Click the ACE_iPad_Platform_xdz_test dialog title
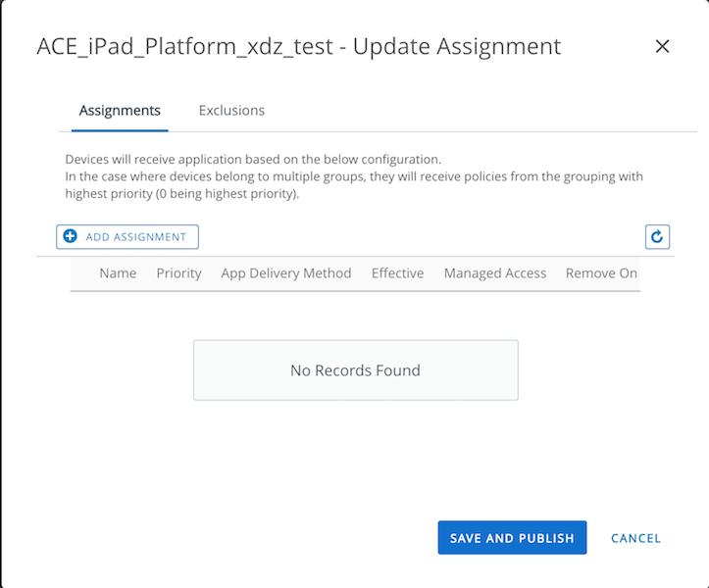The image size is (709, 588). (298, 46)
